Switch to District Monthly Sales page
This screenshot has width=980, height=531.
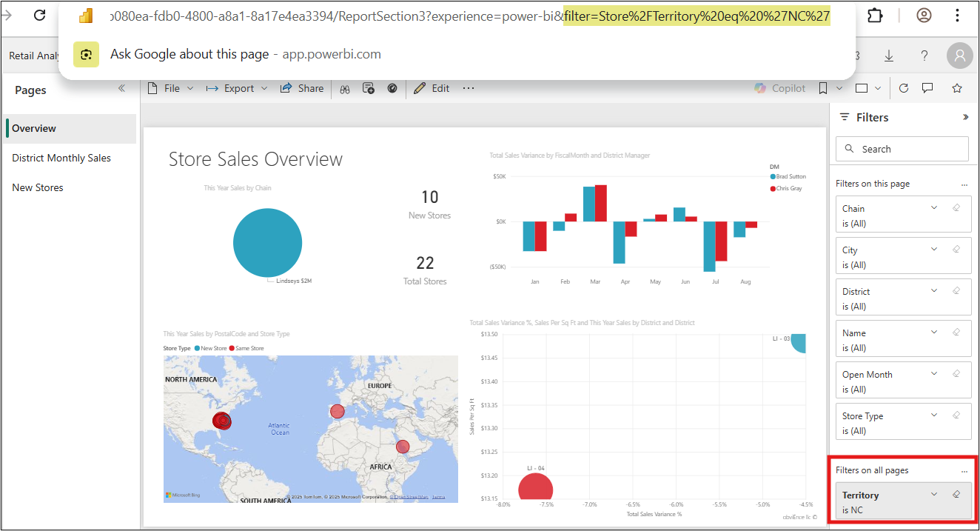(x=61, y=158)
